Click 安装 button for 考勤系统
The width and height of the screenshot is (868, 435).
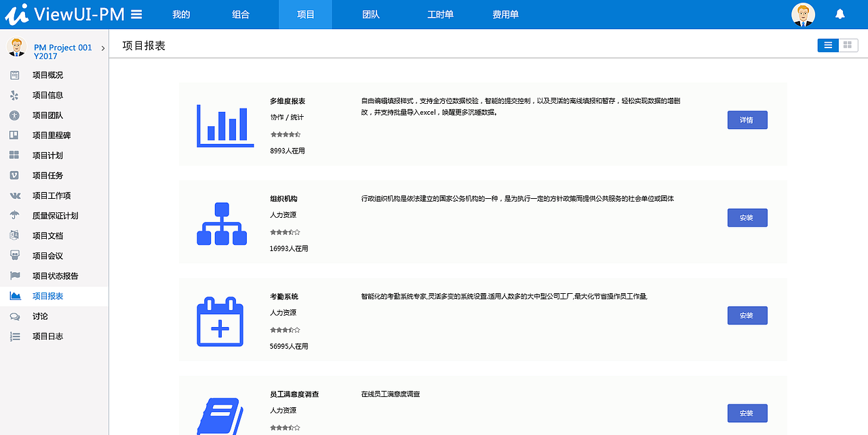coord(747,316)
